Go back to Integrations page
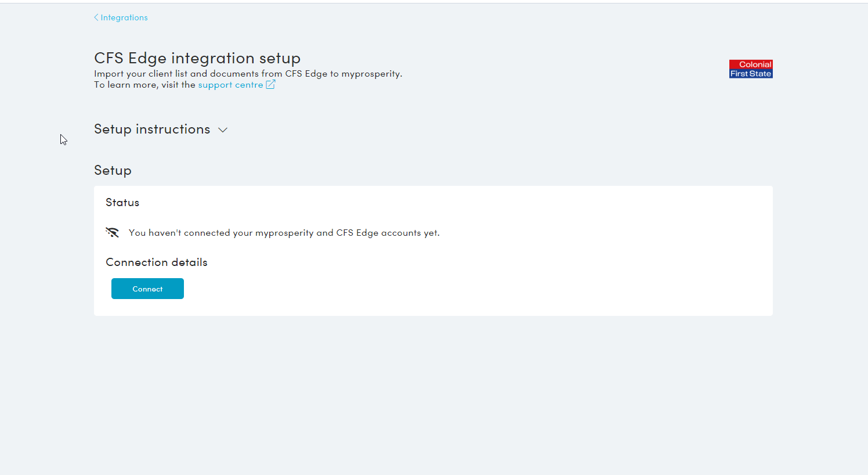The height and width of the screenshot is (475, 868). pyautogui.click(x=121, y=17)
